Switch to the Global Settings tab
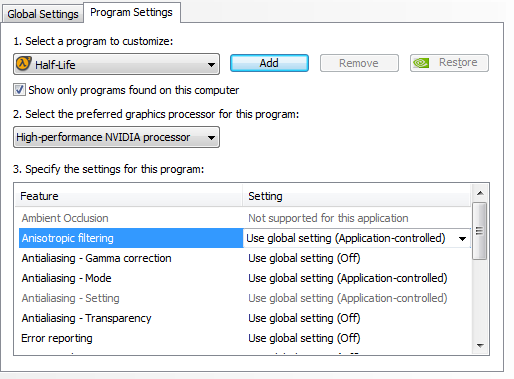The image size is (514, 379). click(43, 14)
